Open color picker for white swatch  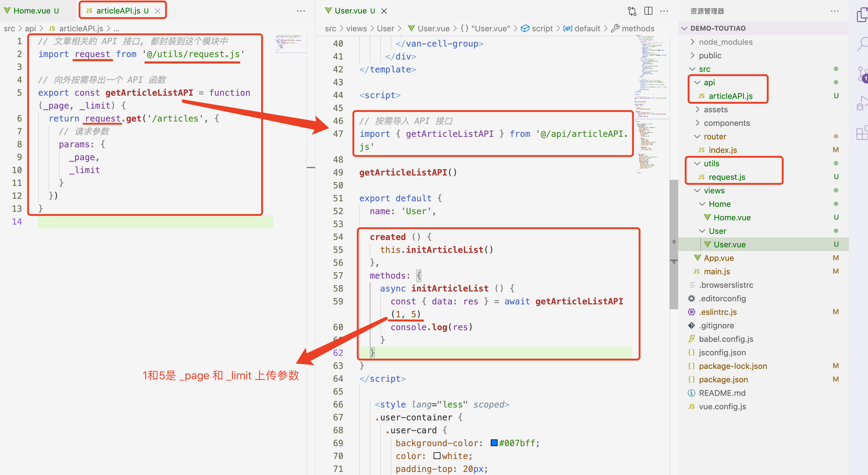pos(437,455)
